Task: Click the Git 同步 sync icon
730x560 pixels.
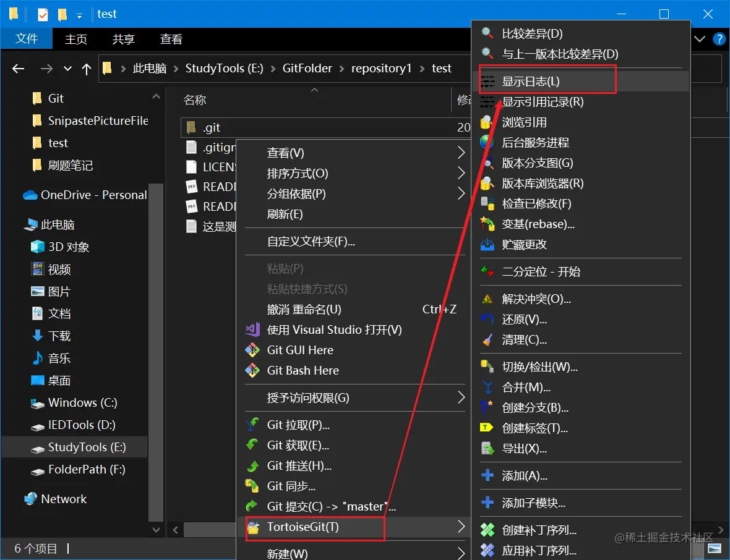Action: (x=252, y=486)
